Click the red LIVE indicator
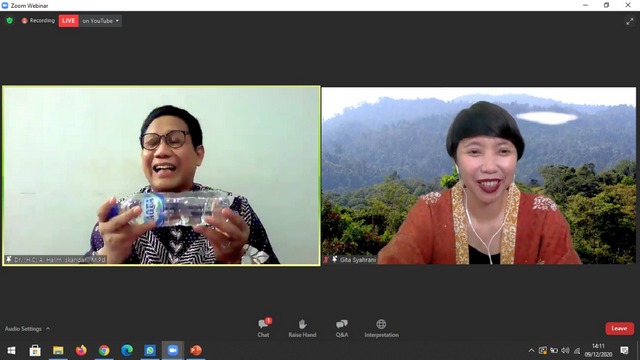This screenshot has height=360, width=640. point(69,21)
